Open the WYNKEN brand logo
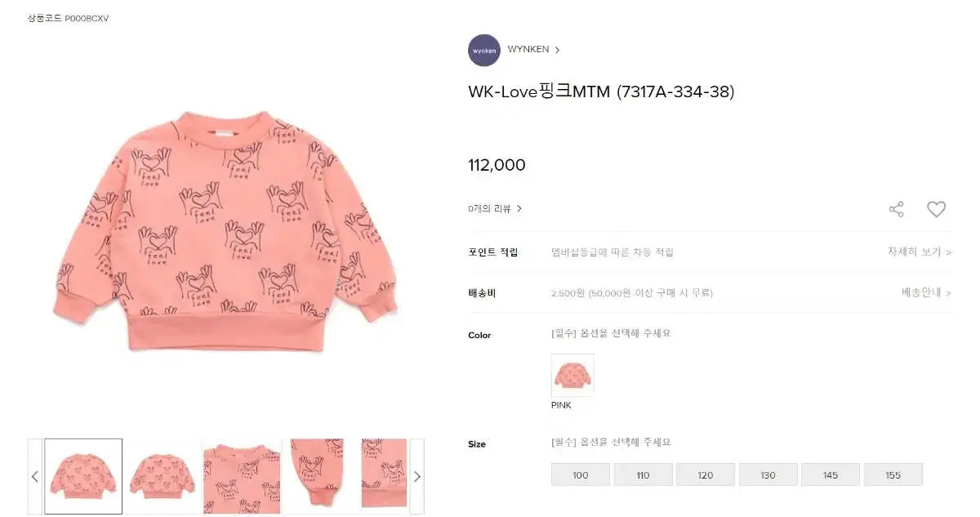 pyautogui.click(x=484, y=50)
